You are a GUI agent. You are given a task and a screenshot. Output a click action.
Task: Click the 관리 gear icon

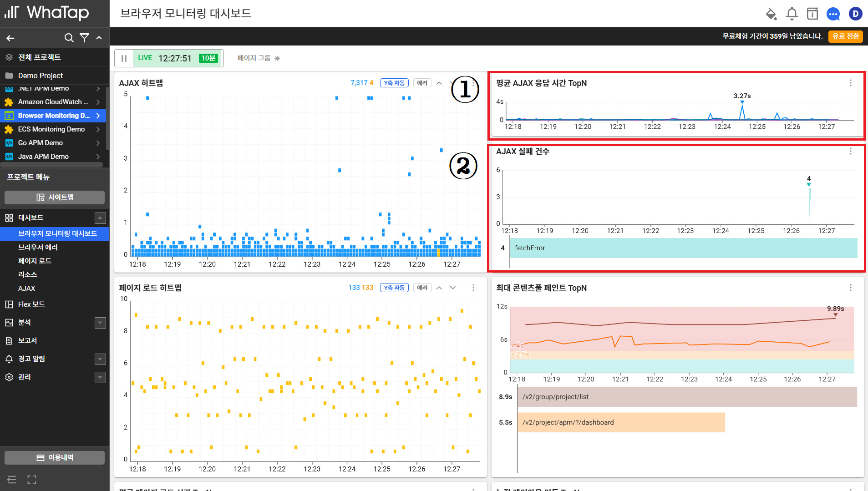point(9,377)
